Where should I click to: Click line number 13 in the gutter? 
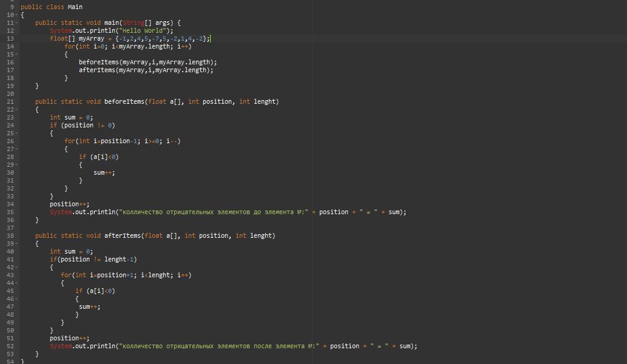pos(10,39)
